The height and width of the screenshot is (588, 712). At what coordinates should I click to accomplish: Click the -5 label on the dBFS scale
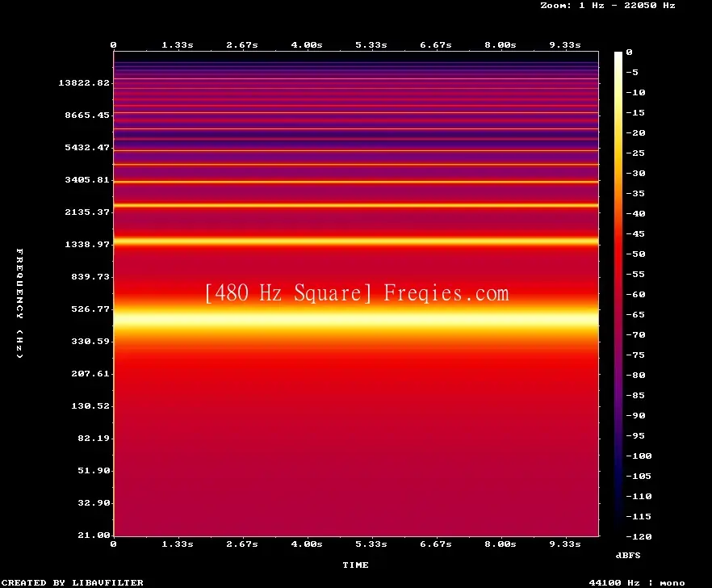(632, 72)
